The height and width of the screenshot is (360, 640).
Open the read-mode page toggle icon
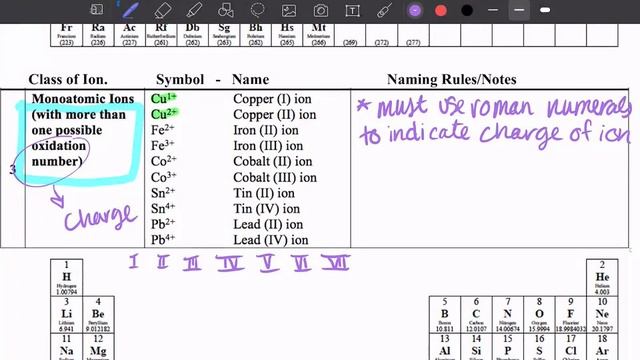(97, 10)
